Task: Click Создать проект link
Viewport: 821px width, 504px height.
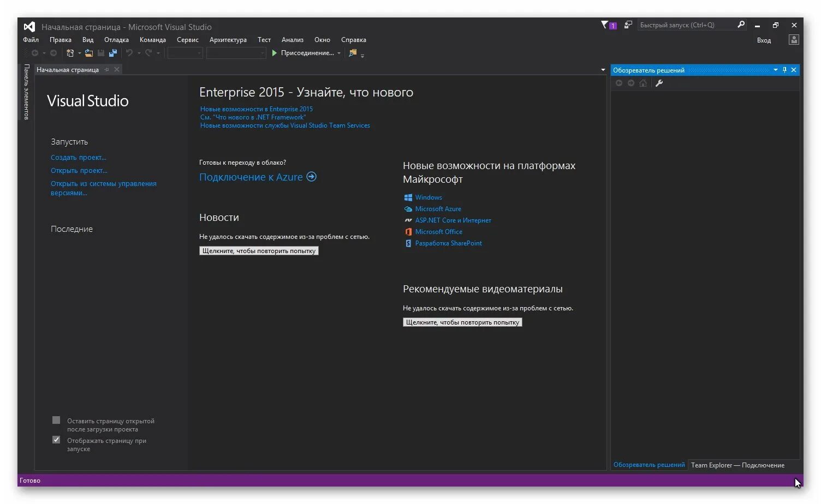Action: point(79,157)
